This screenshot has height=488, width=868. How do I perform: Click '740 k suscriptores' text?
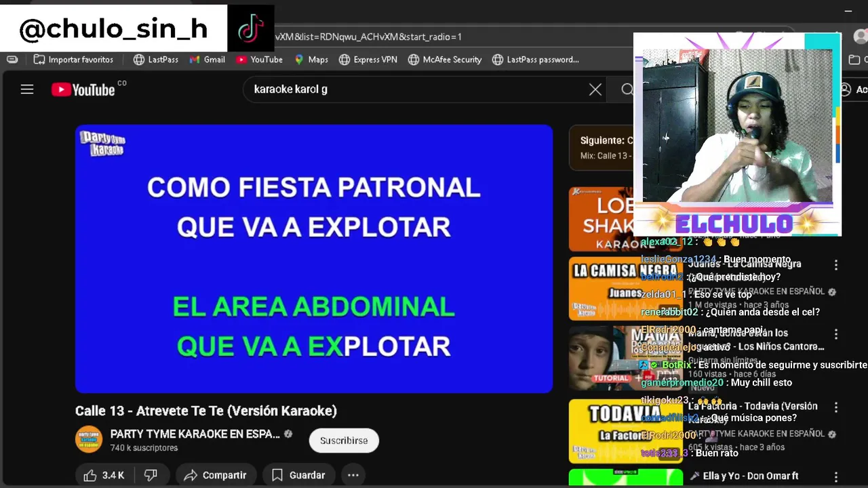point(144,448)
